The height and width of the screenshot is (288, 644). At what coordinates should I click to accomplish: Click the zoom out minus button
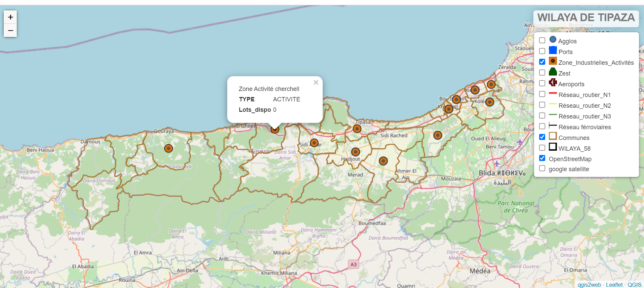(10, 31)
